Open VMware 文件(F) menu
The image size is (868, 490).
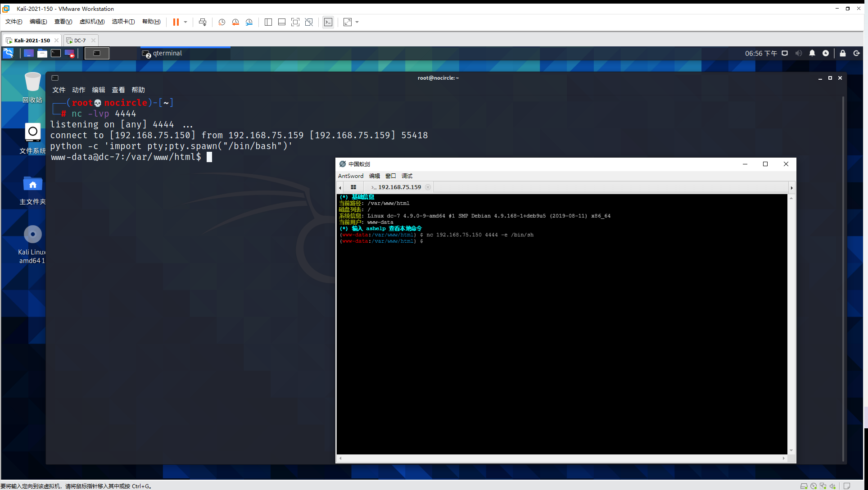(x=14, y=22)
